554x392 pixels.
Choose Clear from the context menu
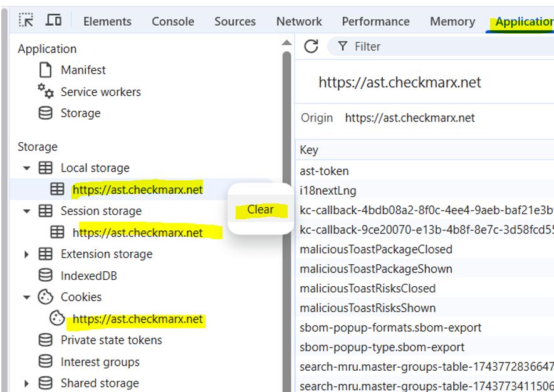[261, 209]
